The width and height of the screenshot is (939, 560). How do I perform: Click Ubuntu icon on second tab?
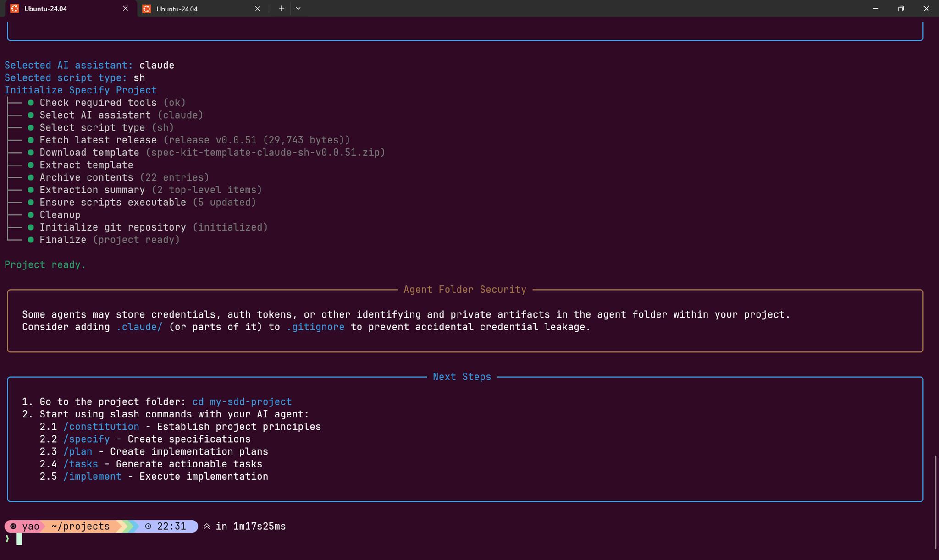147,9
